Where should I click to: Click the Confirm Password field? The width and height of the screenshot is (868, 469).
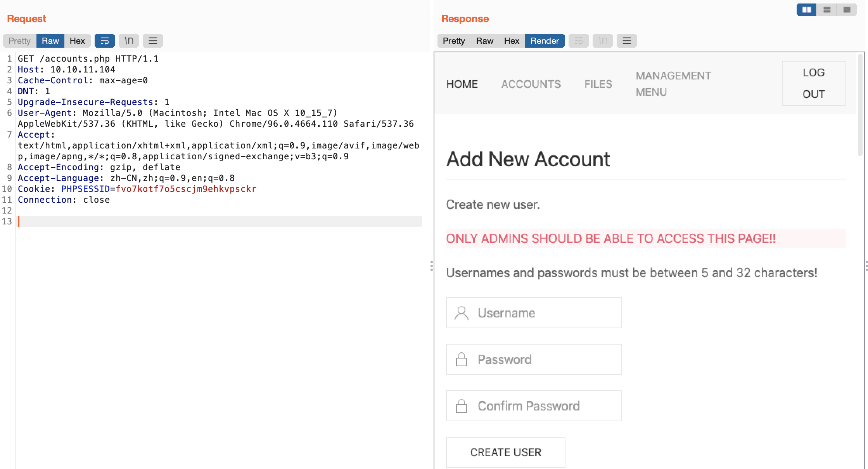pos(534,406)
